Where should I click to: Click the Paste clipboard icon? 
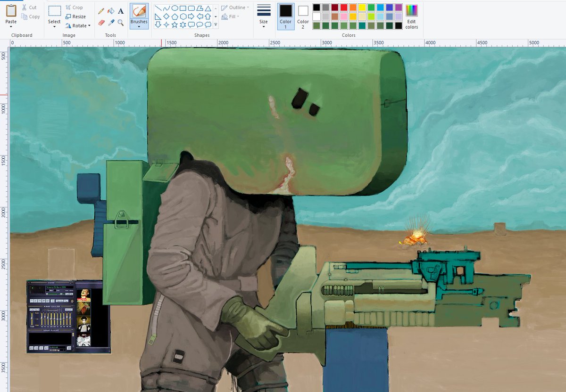11,10
